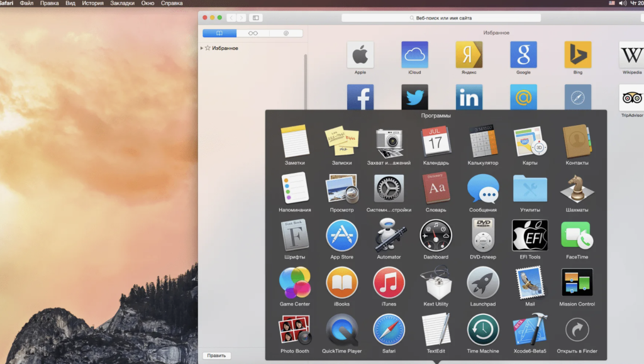Toggle the Safari sidebar button in toolbar

pos(255,18)
